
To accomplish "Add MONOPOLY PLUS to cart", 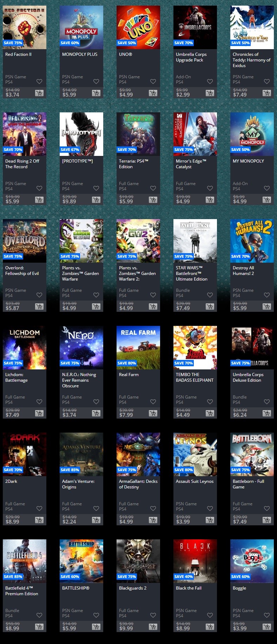I will 96,93.
